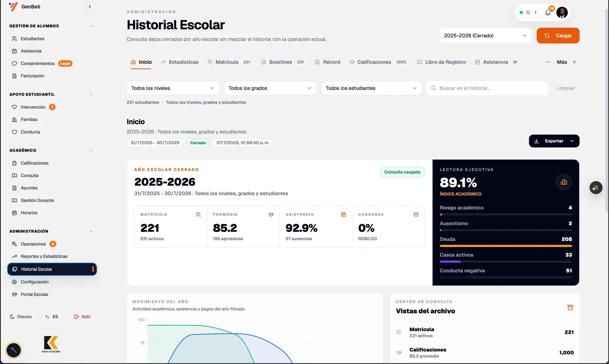Click the Cobranza card payment icon
The image size is (609, 364).
[416, 215]
